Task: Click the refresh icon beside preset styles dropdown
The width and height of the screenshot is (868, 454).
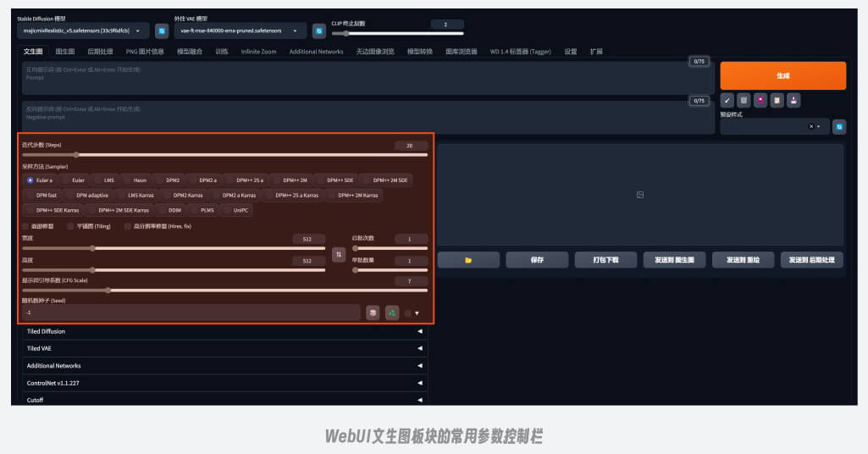Action: pyautogui.click(x=839, y=126)
